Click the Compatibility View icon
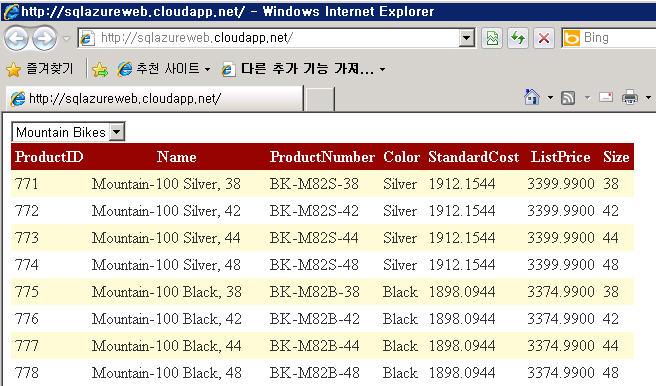Viewport: 656px width, 386px height. [x=492, y=38]
